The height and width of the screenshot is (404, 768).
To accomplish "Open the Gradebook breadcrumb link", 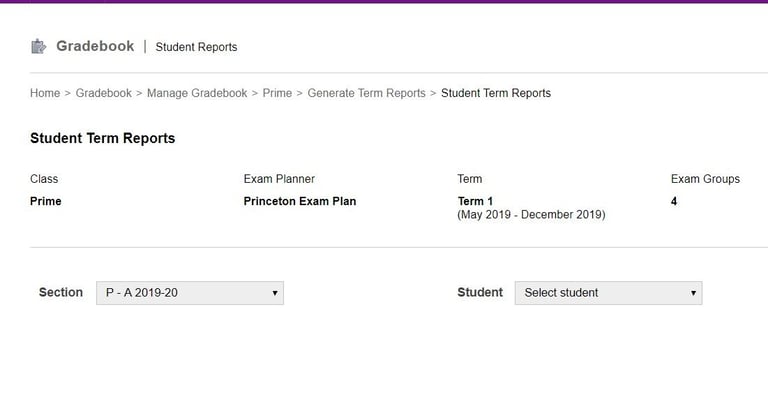I will tap(105, 93).
